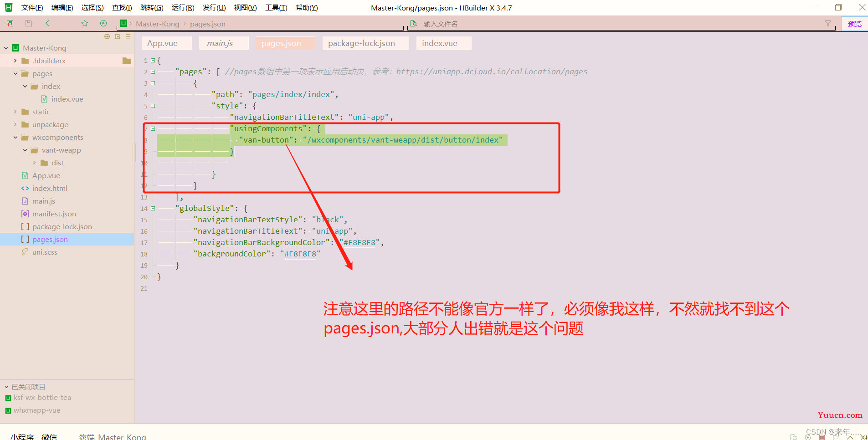Open the 小程序 - 微信 console tab
Screen dimensions: 868x440
pos(34,437)
